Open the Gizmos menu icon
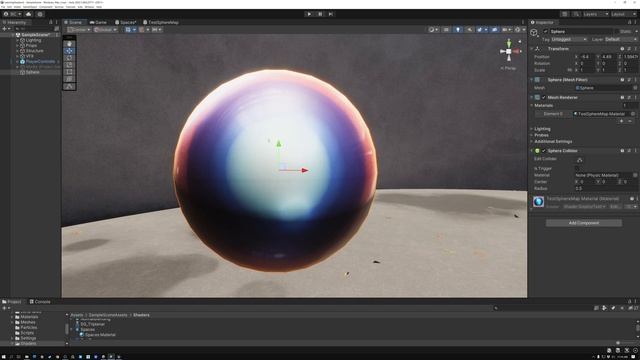 pyautogui.click(x=518, y=29)
